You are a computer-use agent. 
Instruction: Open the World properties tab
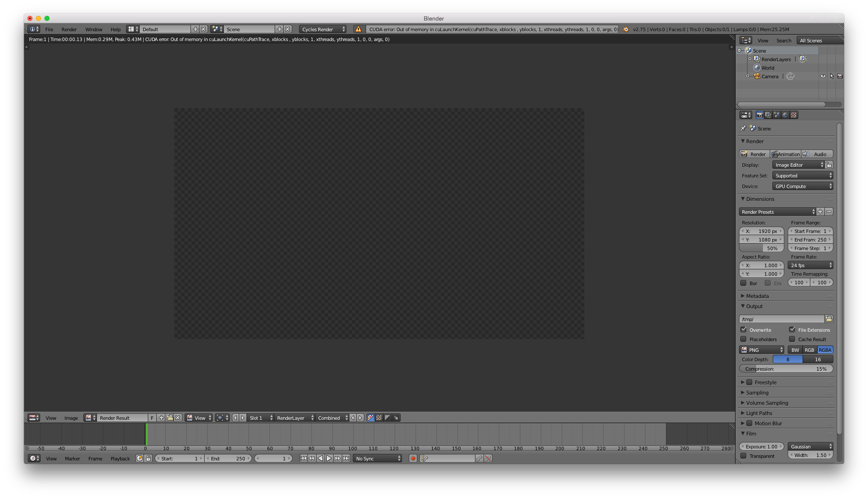(x=786, y=115)
